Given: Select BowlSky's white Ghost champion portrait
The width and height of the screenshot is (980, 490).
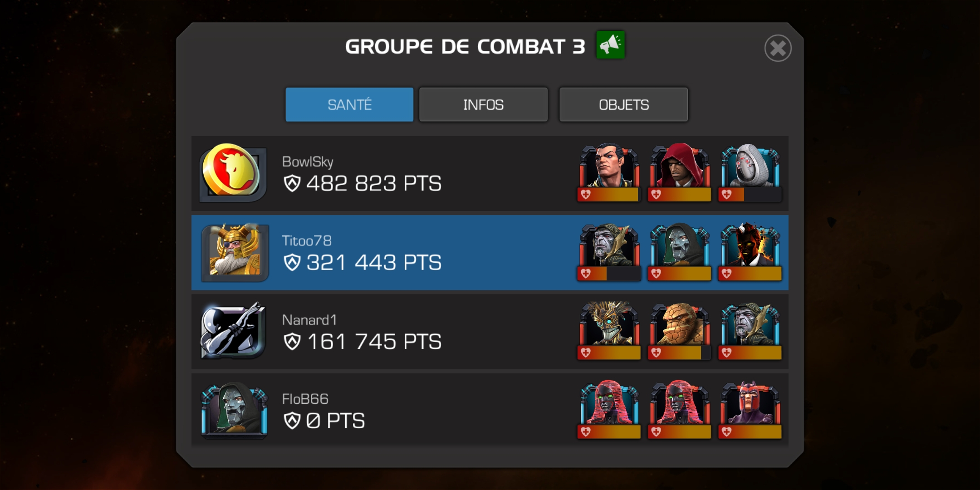Looking at the screenshot, I should point(750,167).
